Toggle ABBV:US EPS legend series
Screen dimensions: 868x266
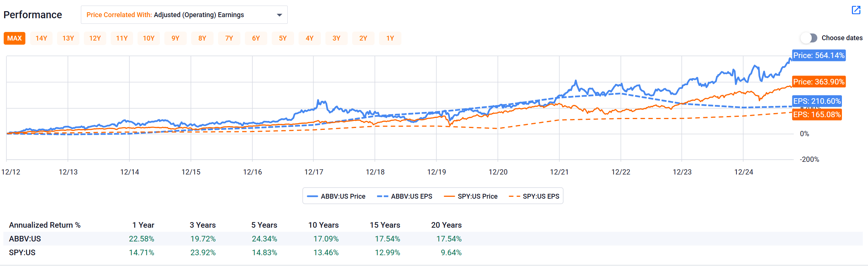click(x=405, y=196)
